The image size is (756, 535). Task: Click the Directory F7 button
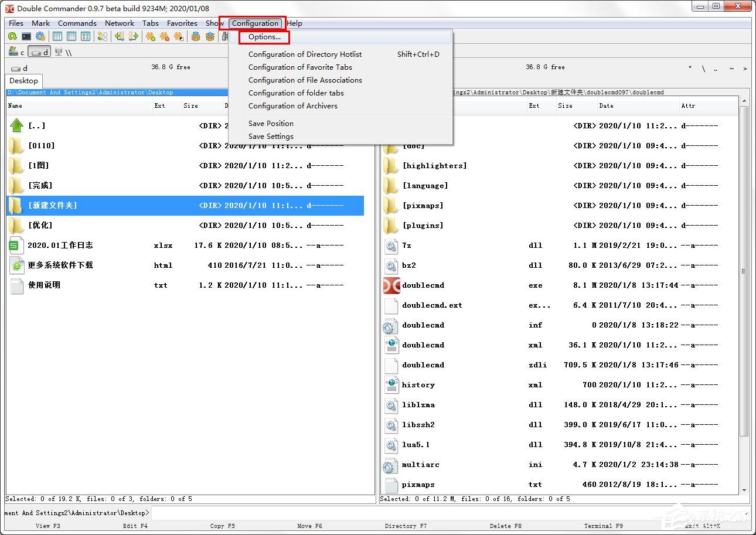[406, 526]
